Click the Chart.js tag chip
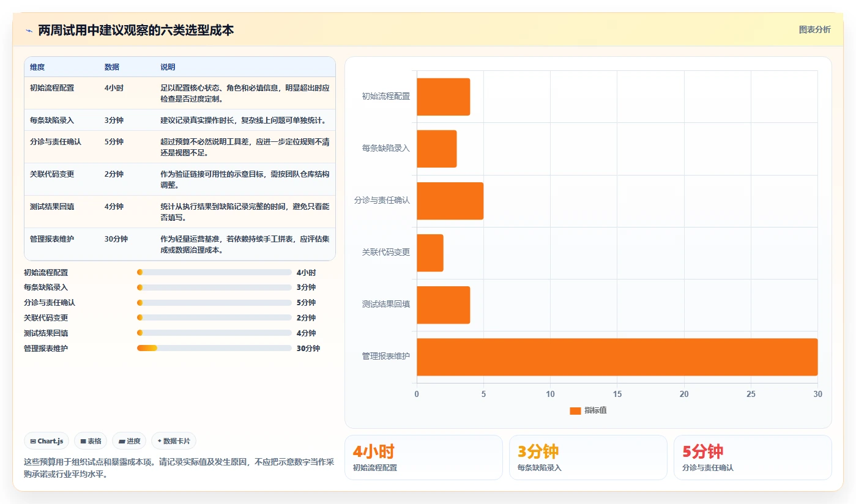 pyautogui.click(x=47, y=441)
